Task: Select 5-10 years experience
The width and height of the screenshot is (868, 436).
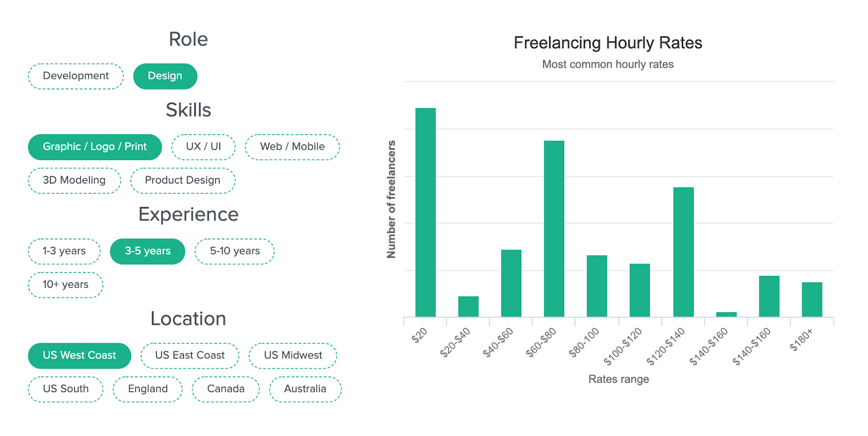Action: point(235,251)
